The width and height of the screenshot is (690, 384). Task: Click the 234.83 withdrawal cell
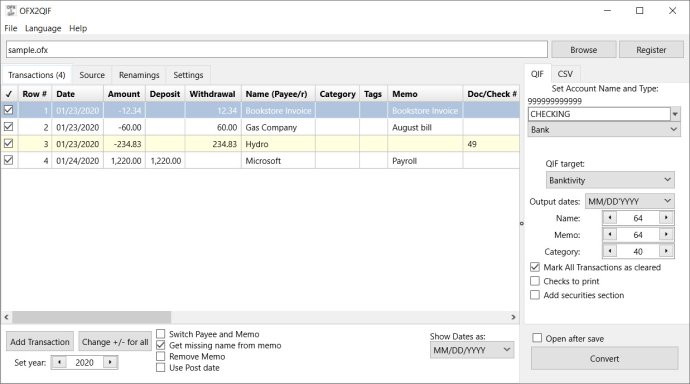click(x=213, y=144)
